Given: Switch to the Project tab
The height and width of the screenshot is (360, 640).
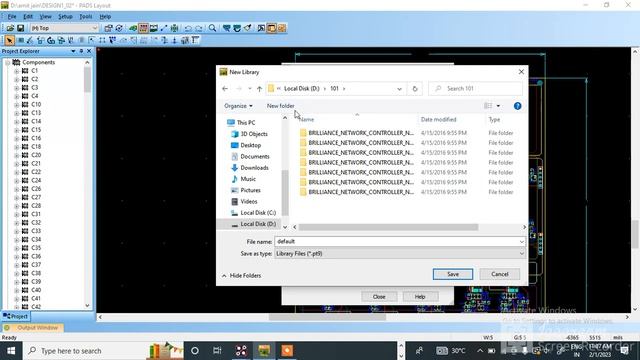Looking at the screenshot, I should click(16, 316).
